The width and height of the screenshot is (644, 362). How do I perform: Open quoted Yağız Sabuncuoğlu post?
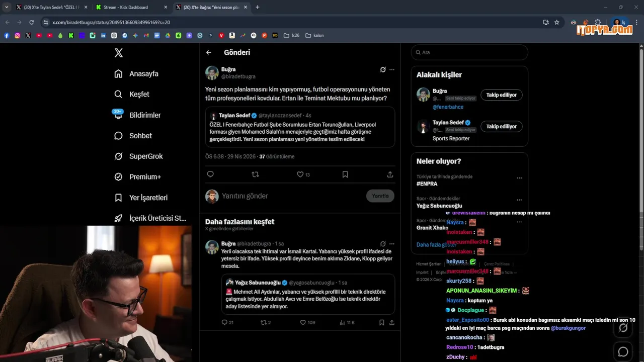pyautogui.click(x=308, y=294)
